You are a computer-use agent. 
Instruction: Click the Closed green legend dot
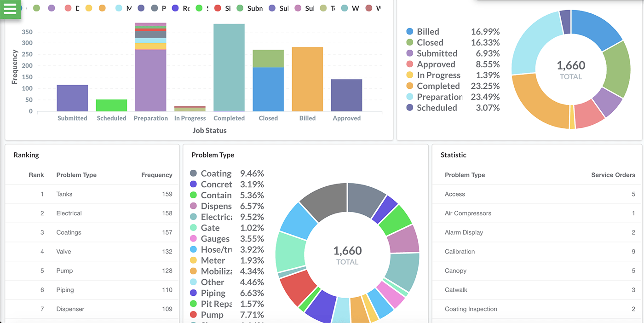click(x=409, y=42)
